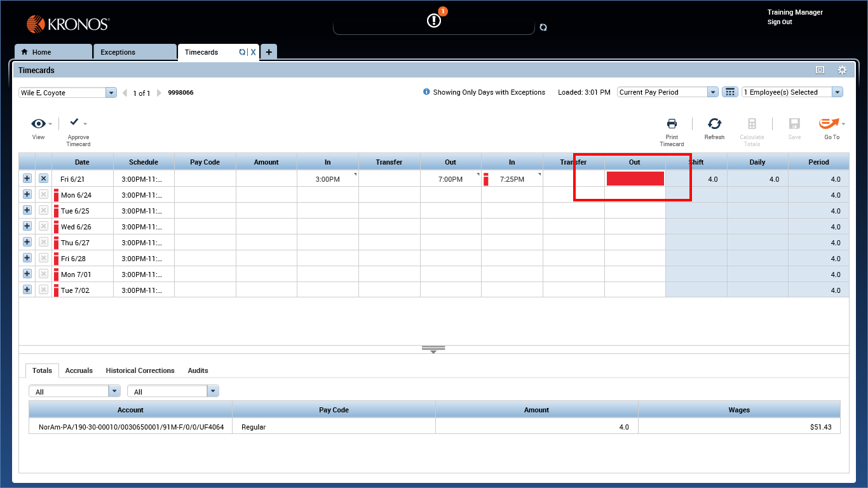
Task: Expand the first All filter in Totals
Action: coord(114,391)
